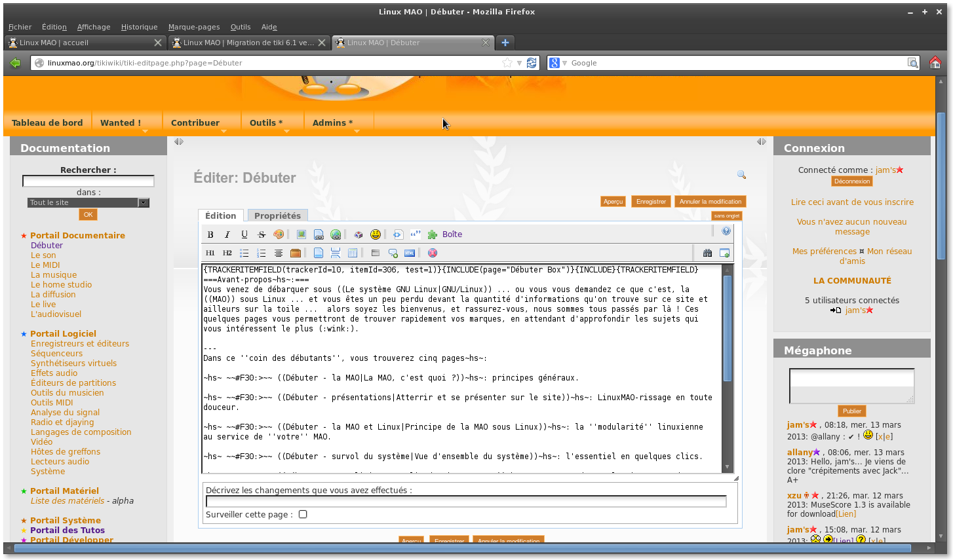
Task: Click the Publier button in Mégaphone
Action: 852,411
